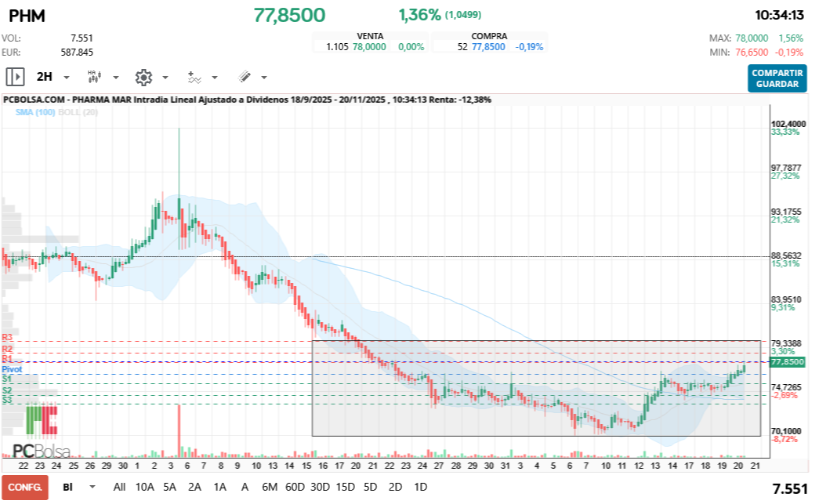Open the CONFG. button
The height and width of the screenshot is (504, 819).
click(x=24, y=487)
